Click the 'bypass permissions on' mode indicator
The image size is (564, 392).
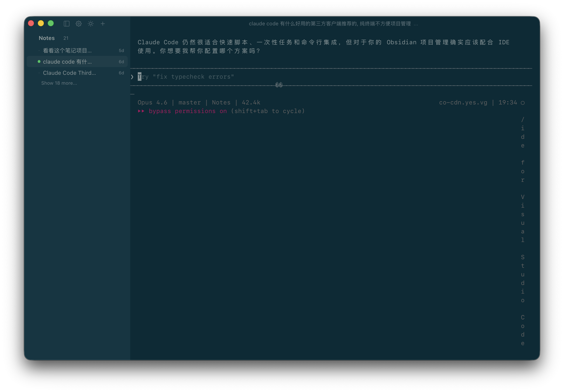[x=188, y=111]
